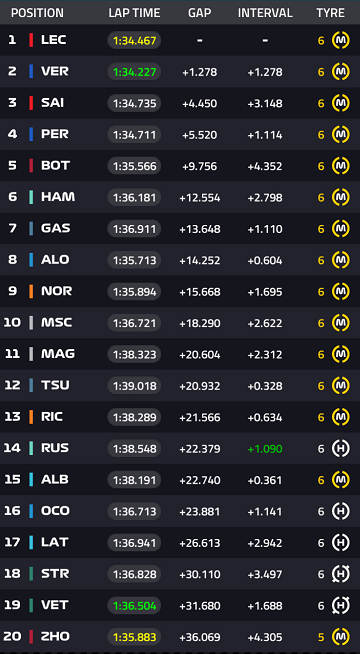Click Russell's green interval +1.090
The width and height of the screenshot is (360, 654).
(265, 449)
